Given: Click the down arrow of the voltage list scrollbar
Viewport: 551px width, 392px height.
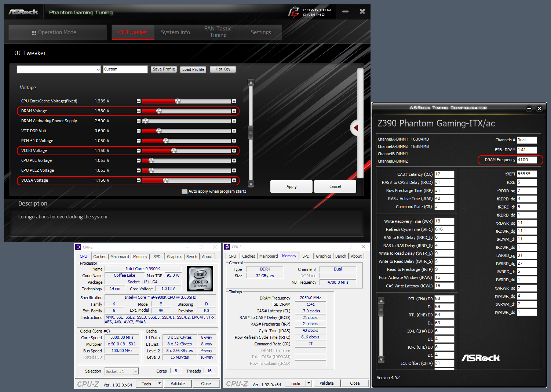Looking at the screenshot, I should [x=251, y=184].
